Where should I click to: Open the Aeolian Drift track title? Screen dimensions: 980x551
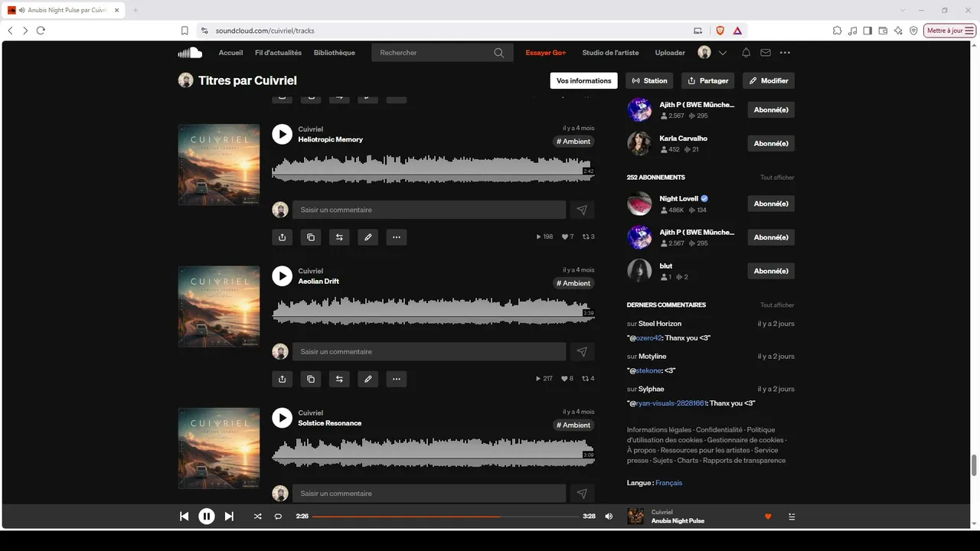(318, 281)
